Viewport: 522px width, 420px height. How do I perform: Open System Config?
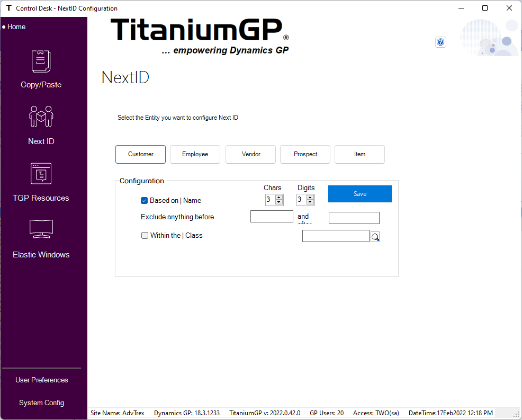(x=42, y=403)
